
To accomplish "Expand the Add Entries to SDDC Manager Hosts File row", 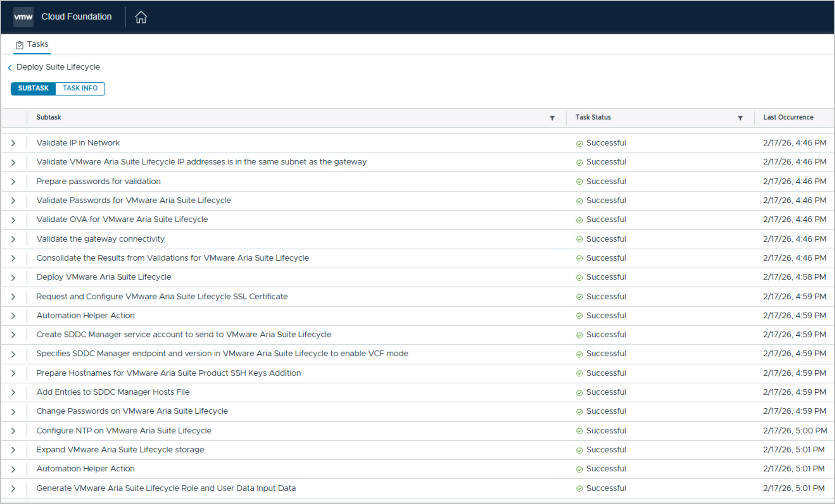I will coord(13,392).
